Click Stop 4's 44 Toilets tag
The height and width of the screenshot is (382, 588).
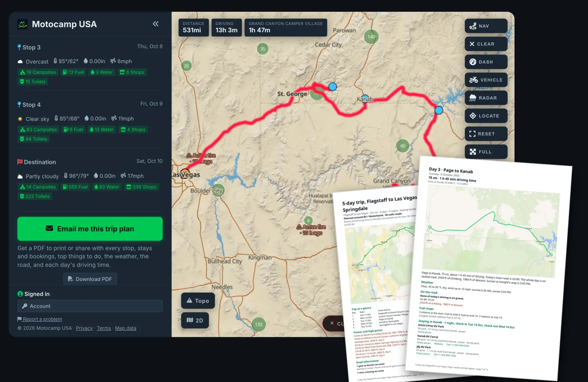33,139
